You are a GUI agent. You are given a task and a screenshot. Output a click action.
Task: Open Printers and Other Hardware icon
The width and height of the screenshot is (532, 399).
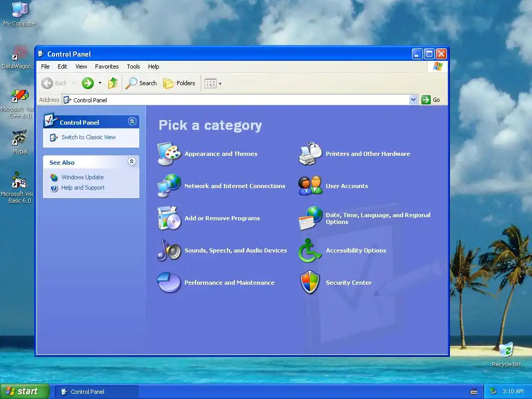pyautogui.click(x=310, y=154)
